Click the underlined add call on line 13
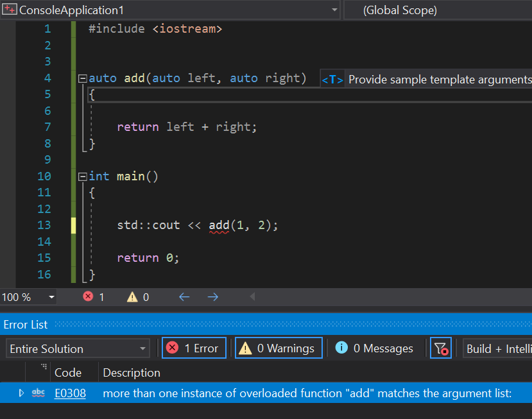Viewport: 532px width, 419px height. 219,226
